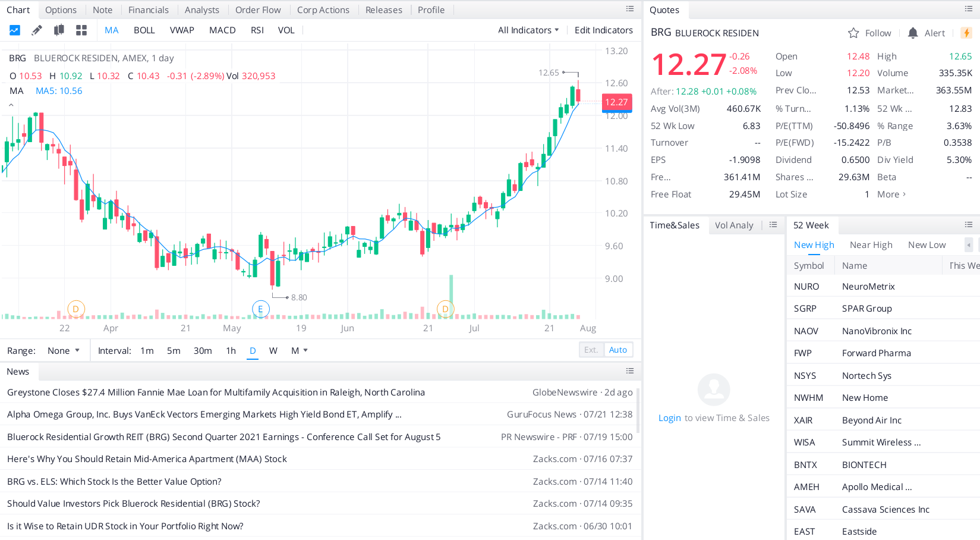Open the chart grid layout icon
The image size is (980, 540).
tap(81, 30)
